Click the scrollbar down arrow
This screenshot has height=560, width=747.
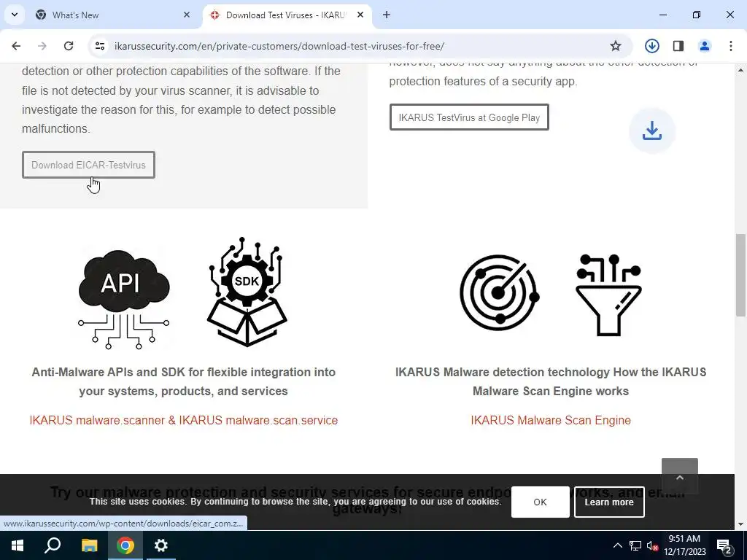pos(741,524)
